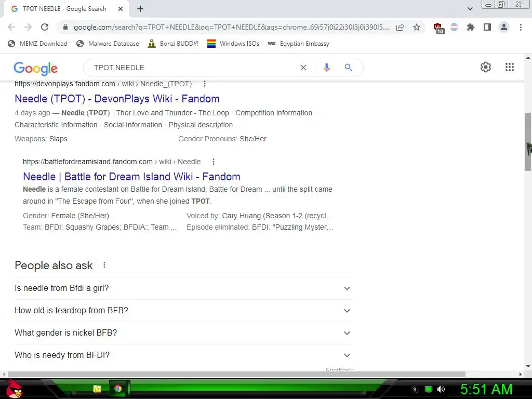Expand 'Is needle from Bfdi a girl?'
Viewport: 532px width, 399px height.
(184, 288)
